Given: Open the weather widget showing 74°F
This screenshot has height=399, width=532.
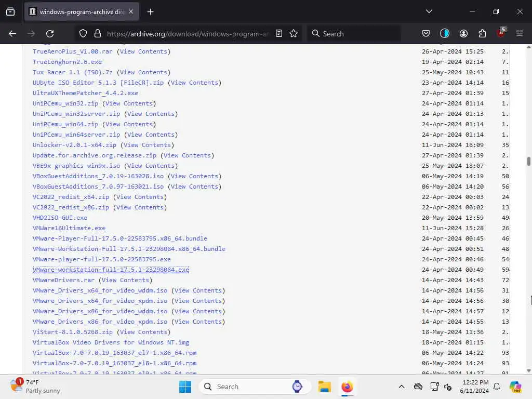Looking at the screenshot, I should (35, 387).
